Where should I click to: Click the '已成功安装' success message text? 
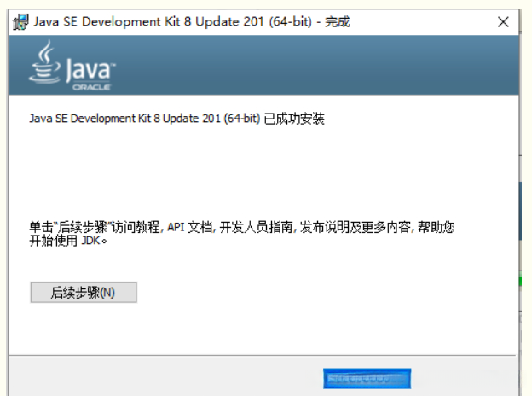point(294,119)
